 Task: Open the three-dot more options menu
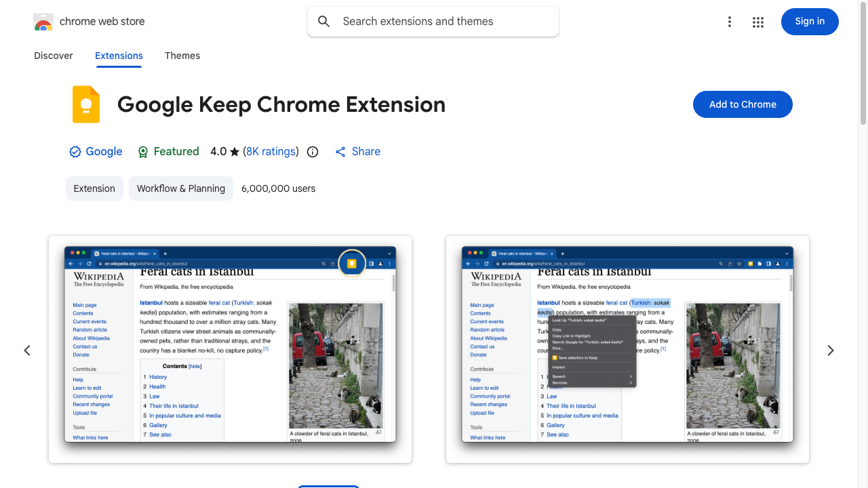pyautogui.click(x=730, y=22)
